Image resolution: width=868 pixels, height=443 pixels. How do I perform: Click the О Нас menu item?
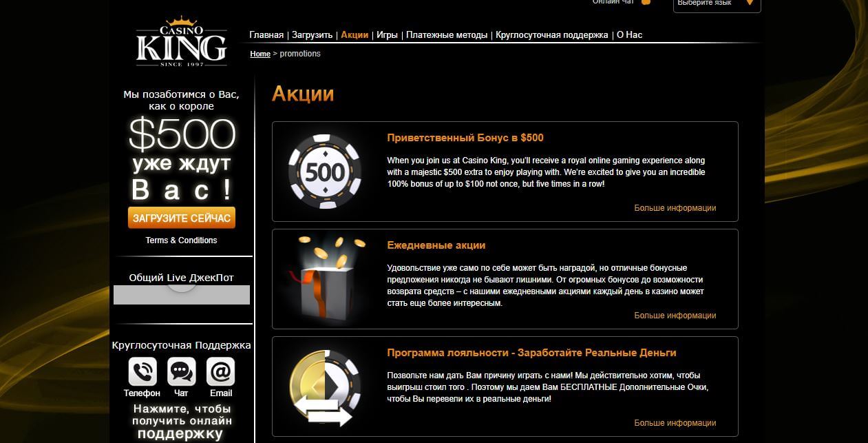tap(629, 34)
